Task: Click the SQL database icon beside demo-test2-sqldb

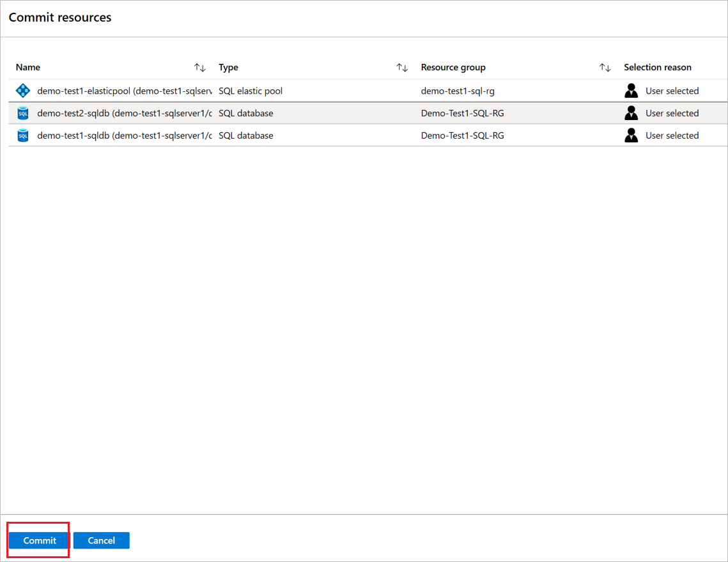Action: click(x=23, y=112)
